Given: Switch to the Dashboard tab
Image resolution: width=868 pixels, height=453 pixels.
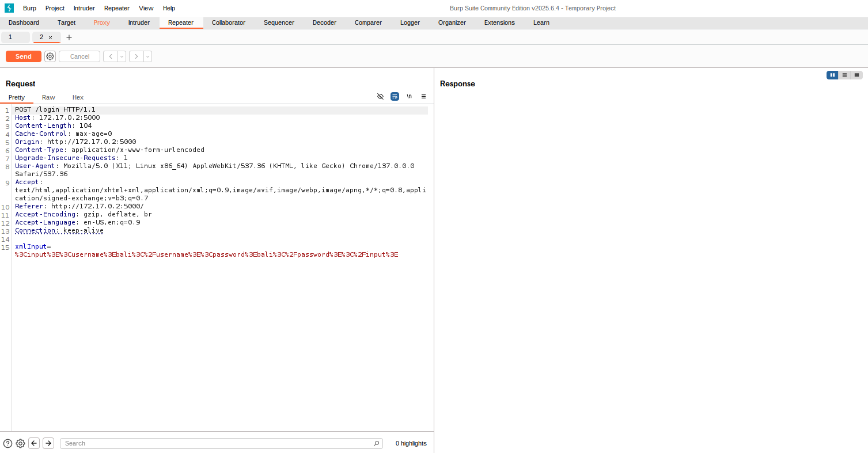Looking at the screenshot, I should tap(24, 22).
